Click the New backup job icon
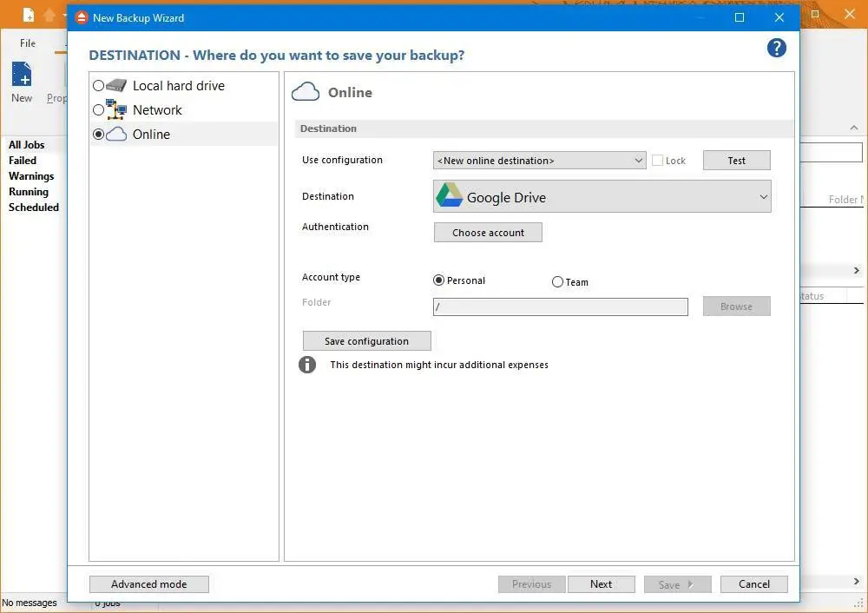The width and height of the screenshot is (868, 613). point(22,75)
